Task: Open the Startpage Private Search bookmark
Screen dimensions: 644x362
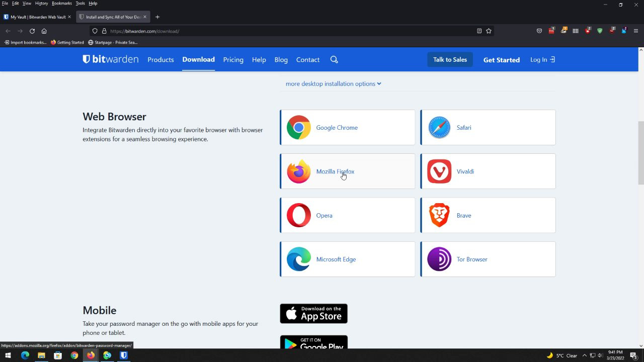Action: pos(112,43)
